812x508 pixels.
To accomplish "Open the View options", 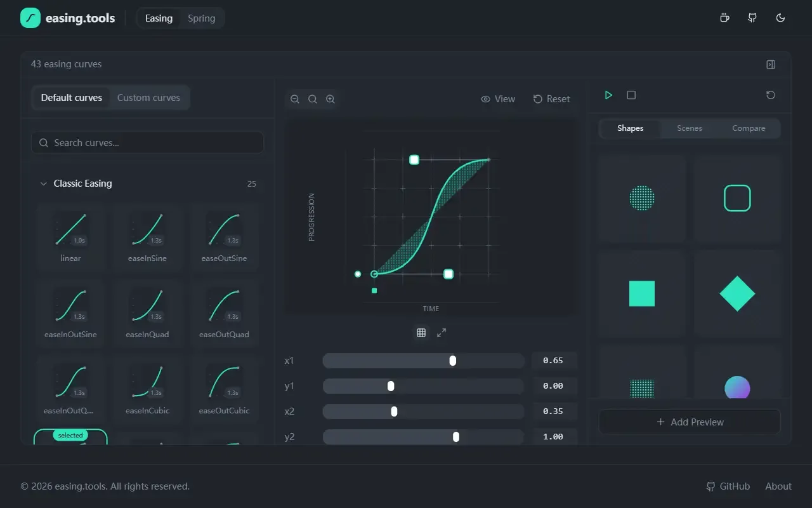I will point(498,99).
